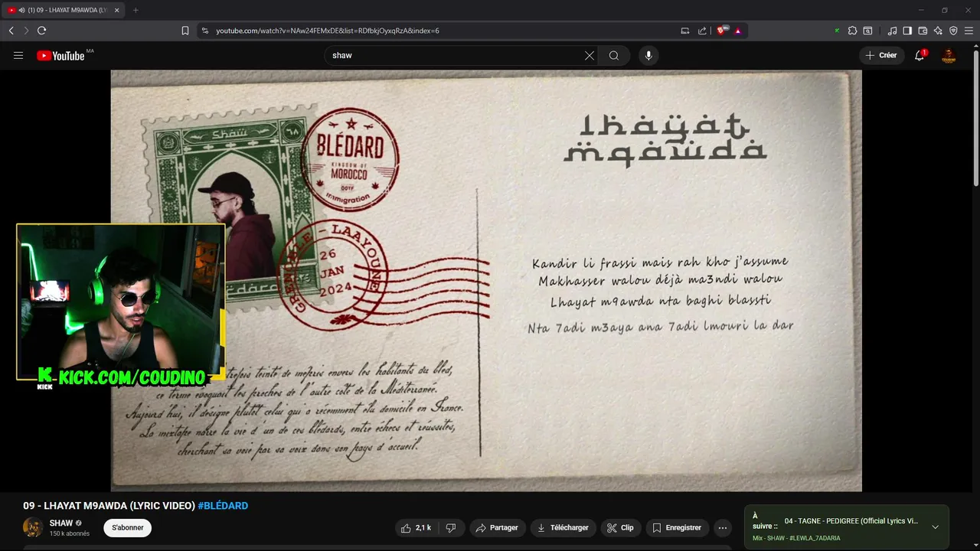Open the SHAW channel name link
Viewport: 980px width, 551px height.
(x=61, y=523)
